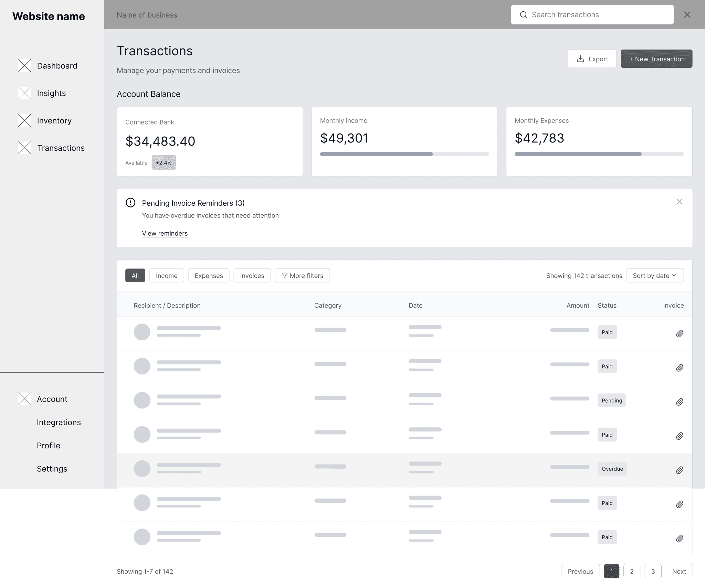Jump to page 2
The width and height of the screenshot is (705, 588).
point(632,571)
